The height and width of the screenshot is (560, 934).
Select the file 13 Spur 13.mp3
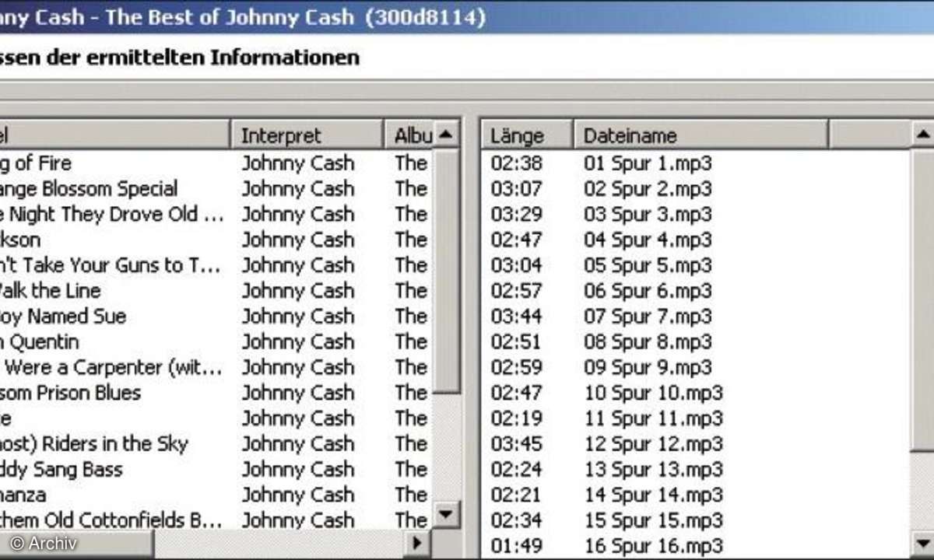653,470
